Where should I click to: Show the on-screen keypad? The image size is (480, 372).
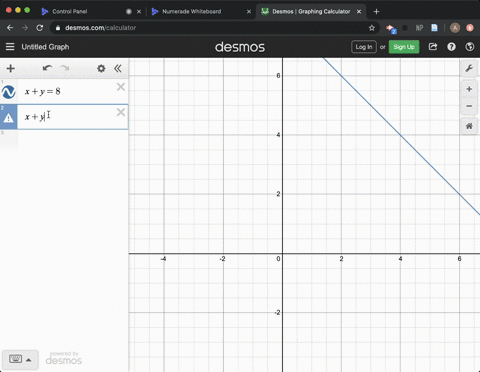[15, 359]
